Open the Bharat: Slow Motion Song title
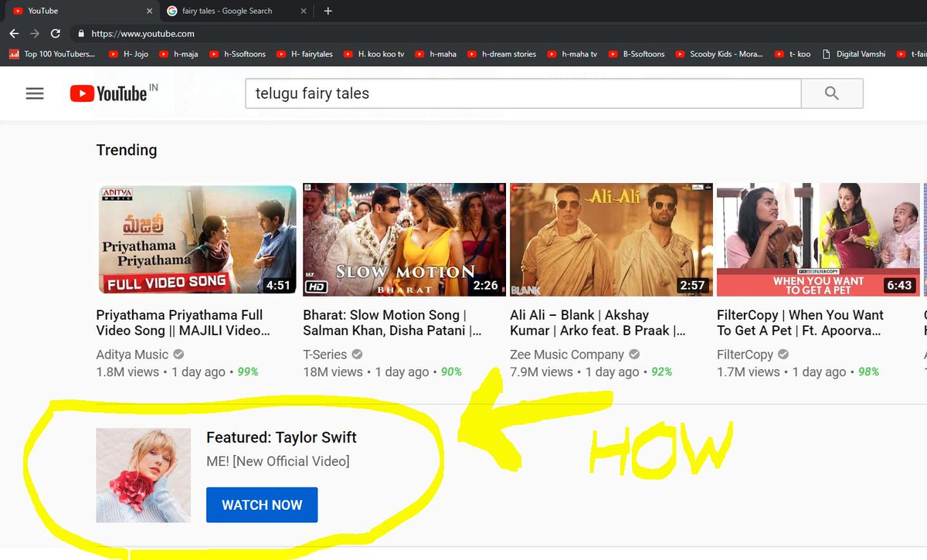 click(x=392, y=323)
